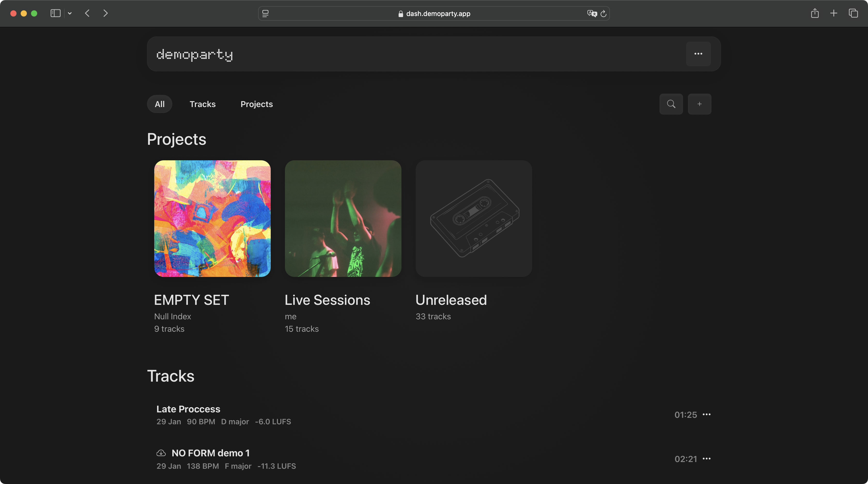The image size is (868, 484).
Task: Expand the sidebar chevron dropdown
Action: (x=70, y=13)
